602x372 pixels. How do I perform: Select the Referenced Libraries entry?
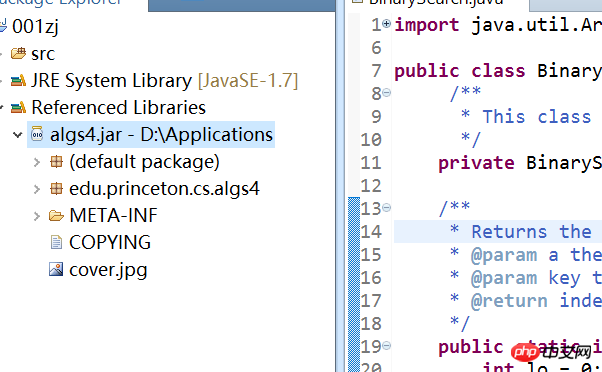coord(119,107)
